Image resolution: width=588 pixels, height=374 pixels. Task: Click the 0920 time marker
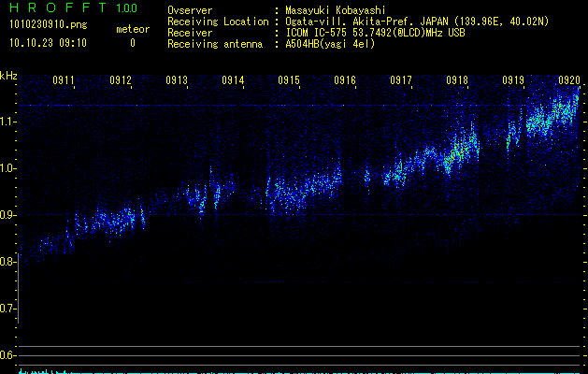569,80
